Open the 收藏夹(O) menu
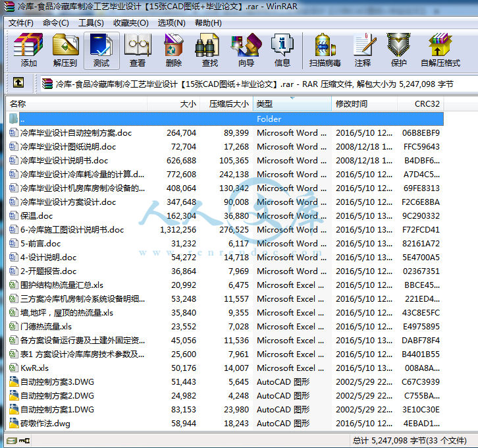Viewport: 478px width, 448px height. (x=131, y=23)
